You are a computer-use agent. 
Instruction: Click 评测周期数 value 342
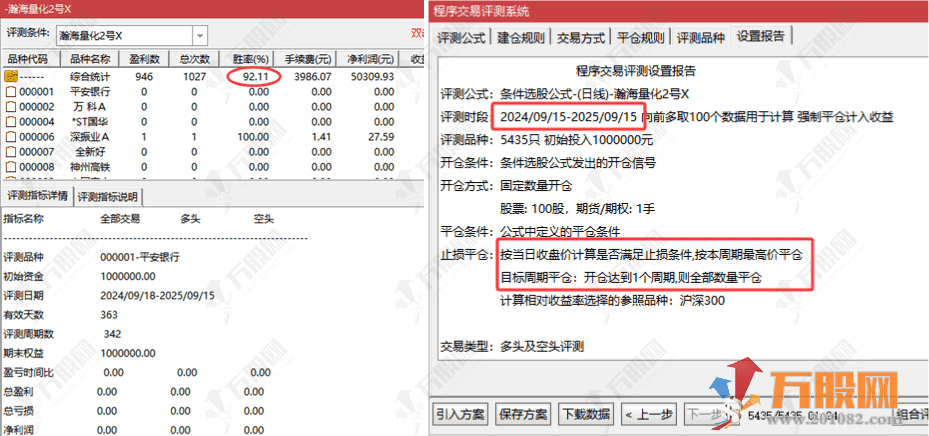113,334
